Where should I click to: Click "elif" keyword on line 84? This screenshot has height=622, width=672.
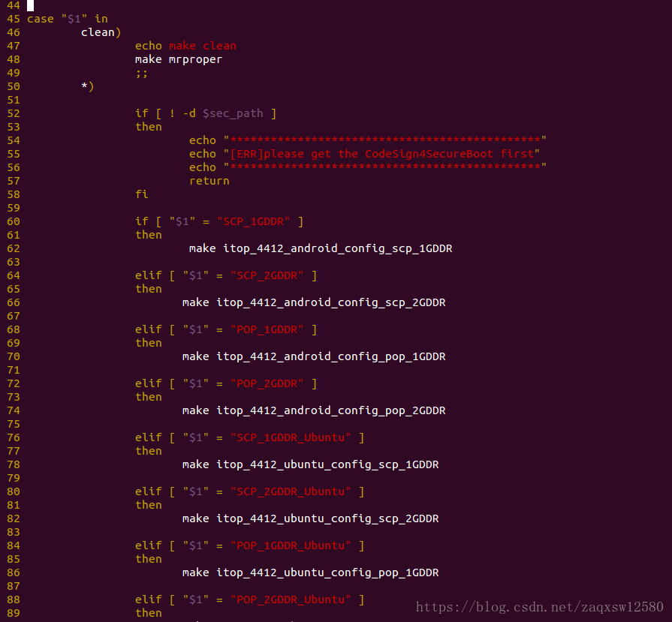[149, 545]
